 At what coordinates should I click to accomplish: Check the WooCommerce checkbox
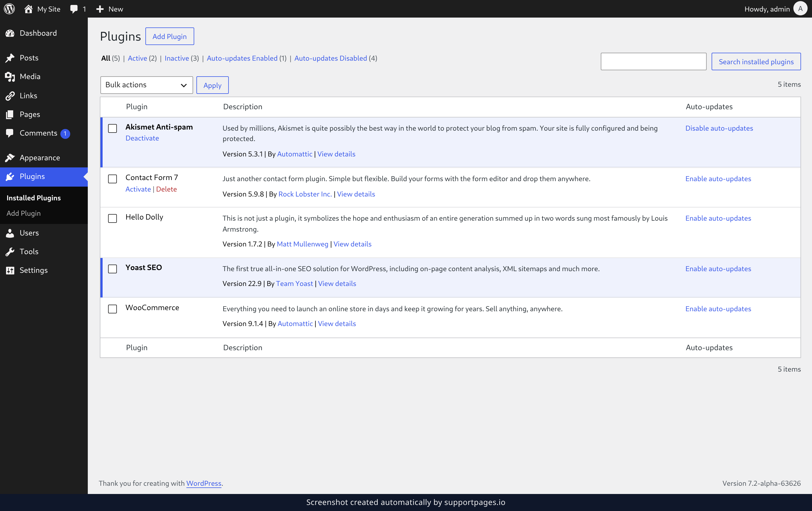point(112,309)
